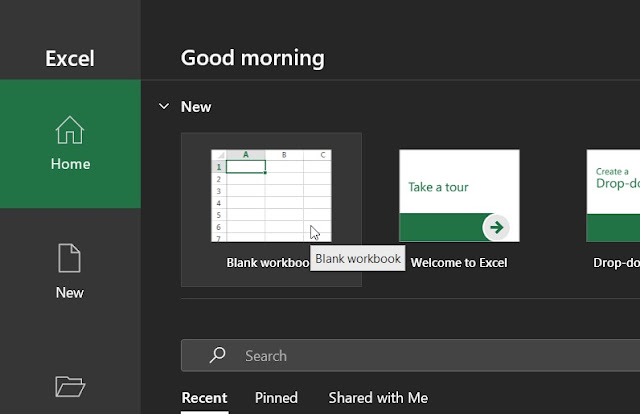The height and width of the screenshot is (414, 640).
Task: Open the folder icon in sidebar
Action: click(x=70, y=386)
